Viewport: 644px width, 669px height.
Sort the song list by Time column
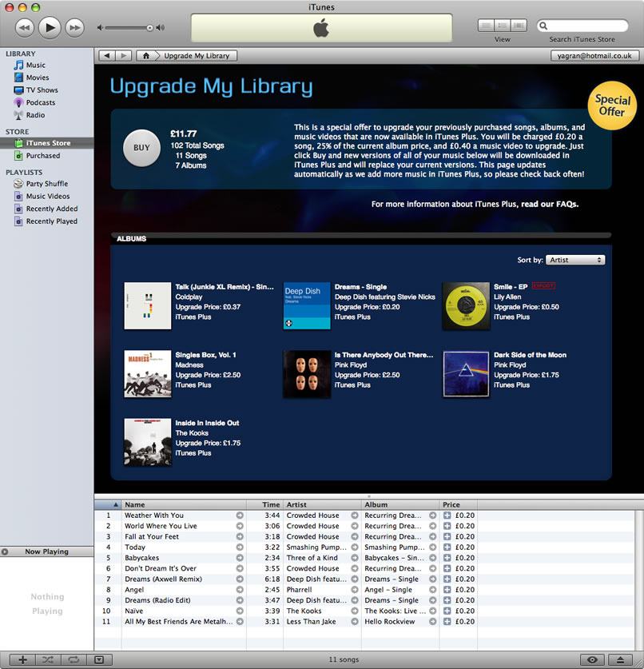click(x=264, y=504)
